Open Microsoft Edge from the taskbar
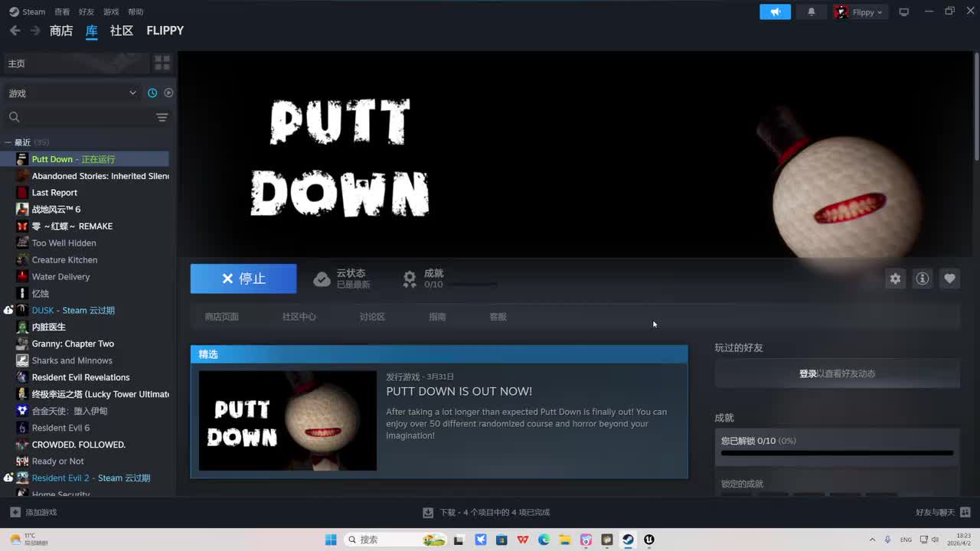This screenshot has height=551, width=980. 544,540
